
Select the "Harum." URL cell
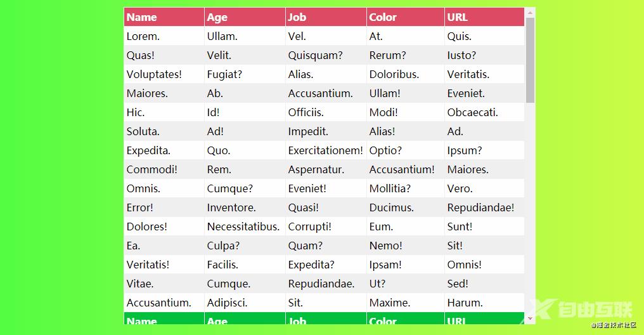465,303
